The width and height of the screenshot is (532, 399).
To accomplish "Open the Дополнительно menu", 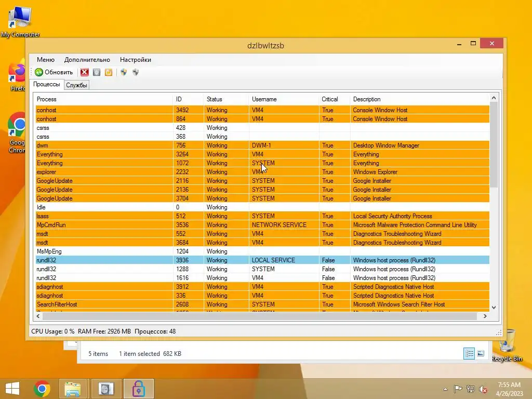I will click(x=87, y=60).
